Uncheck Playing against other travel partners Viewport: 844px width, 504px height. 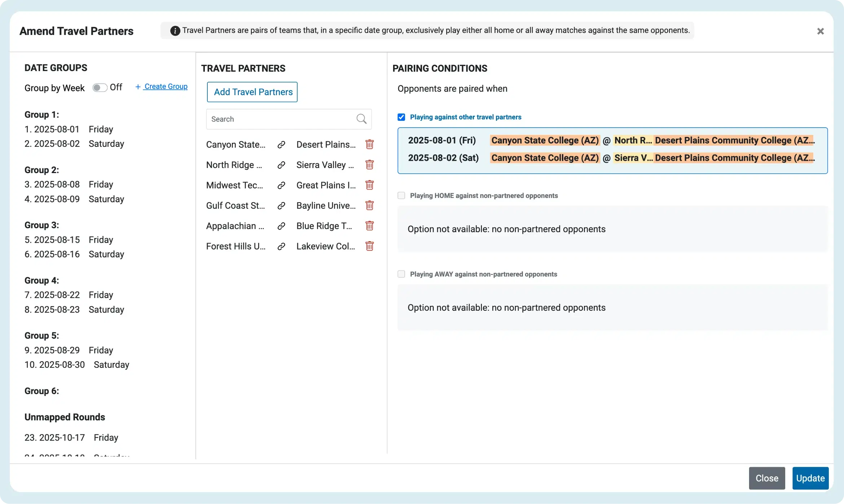pos(401,117)
